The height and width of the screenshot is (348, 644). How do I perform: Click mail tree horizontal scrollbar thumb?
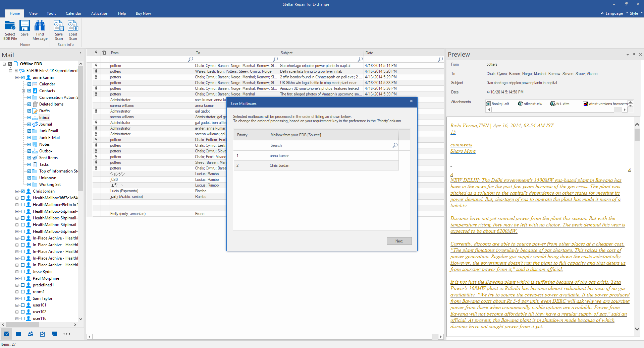(x=22, y=325)
